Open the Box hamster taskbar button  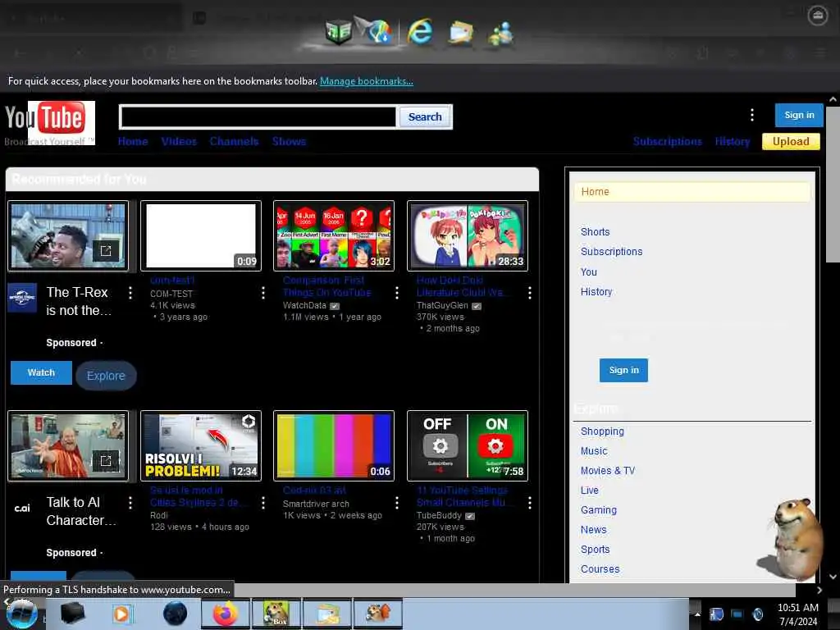276,614
